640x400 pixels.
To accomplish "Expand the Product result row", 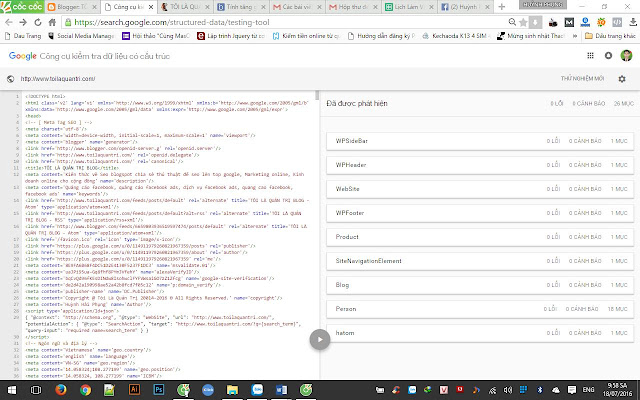I will pyautogui.click(x=480, y=237).
